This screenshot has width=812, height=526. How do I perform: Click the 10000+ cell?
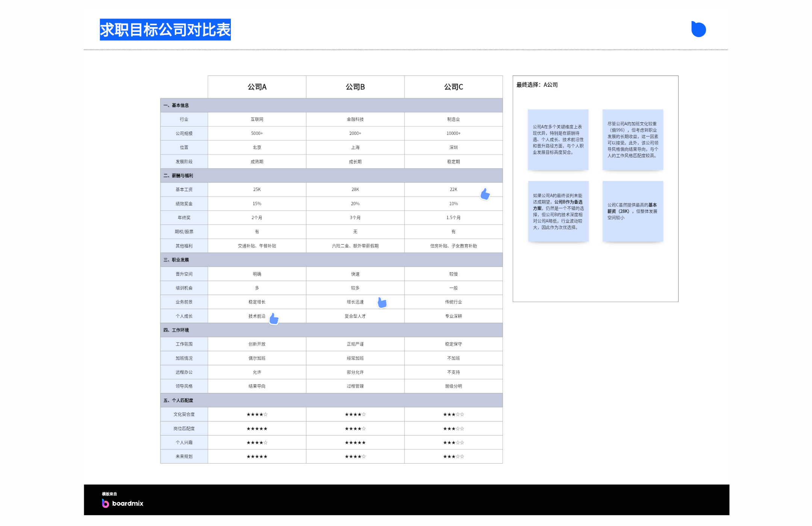(x=453, y=133)
